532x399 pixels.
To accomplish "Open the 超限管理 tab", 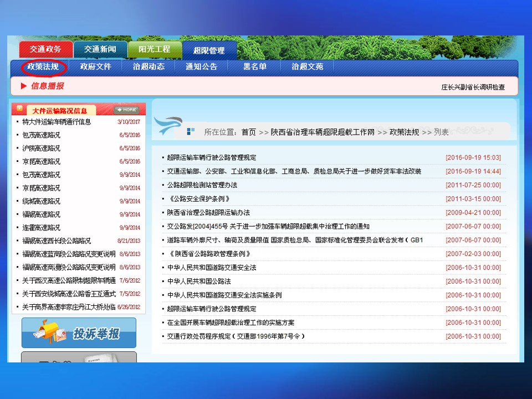I will pyautogui.click(x=209, y=50).
